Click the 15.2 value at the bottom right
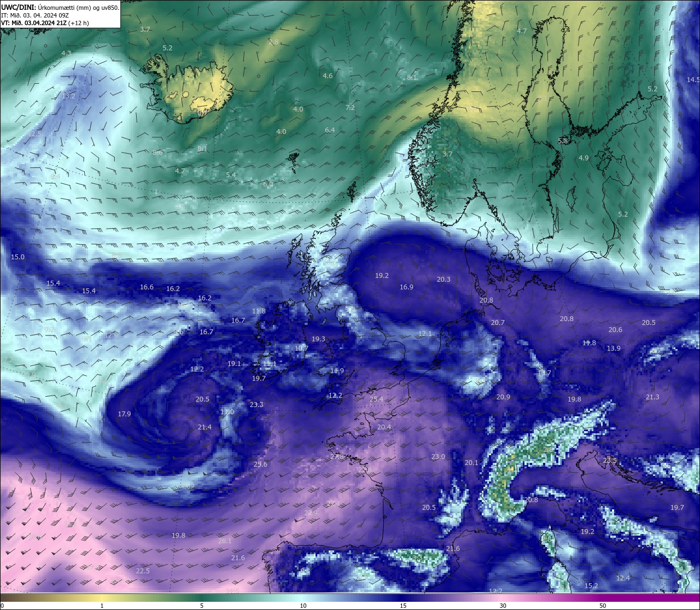 pyautogui.click(x=591, y=585)
